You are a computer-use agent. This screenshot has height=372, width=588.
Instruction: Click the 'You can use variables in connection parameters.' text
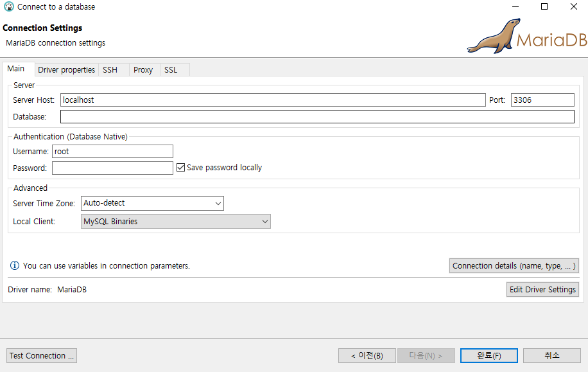point(107,266)
